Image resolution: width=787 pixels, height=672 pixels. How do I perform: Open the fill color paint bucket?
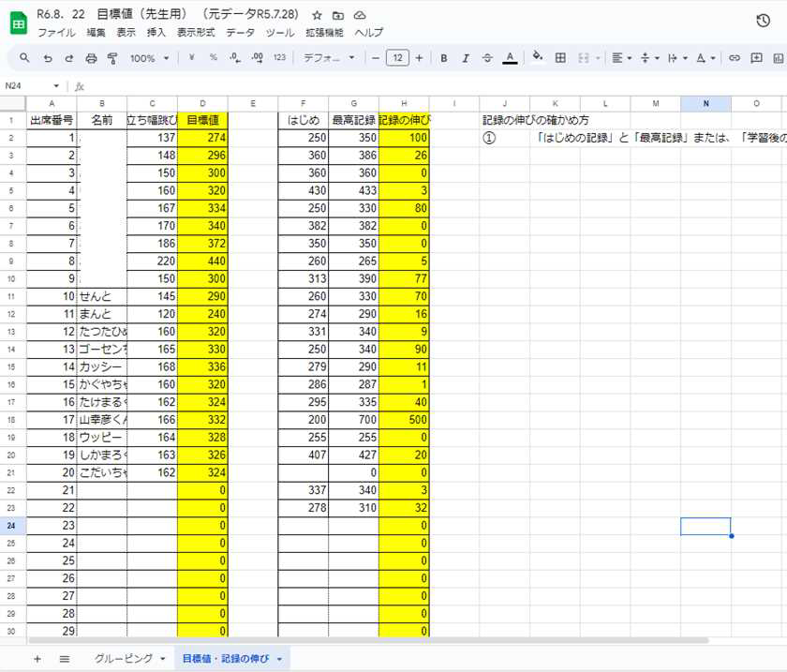pyautogui.click(x=537, y=58)
